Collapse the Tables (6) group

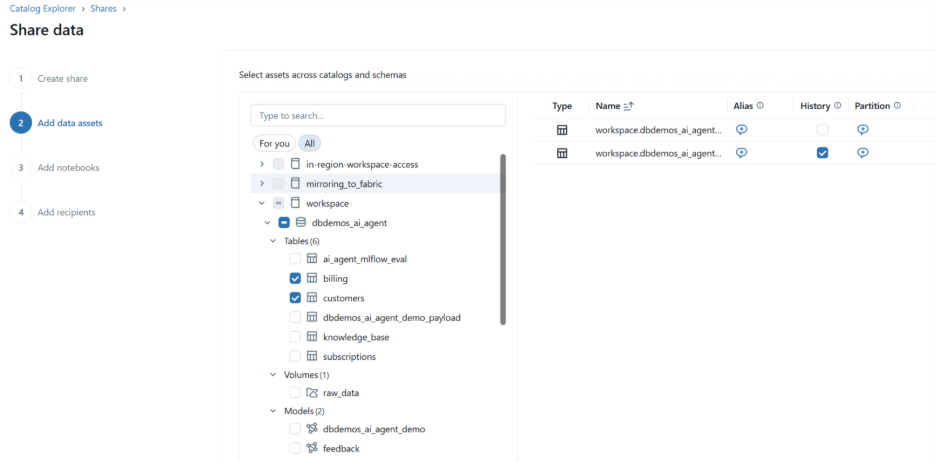(273, 241)
